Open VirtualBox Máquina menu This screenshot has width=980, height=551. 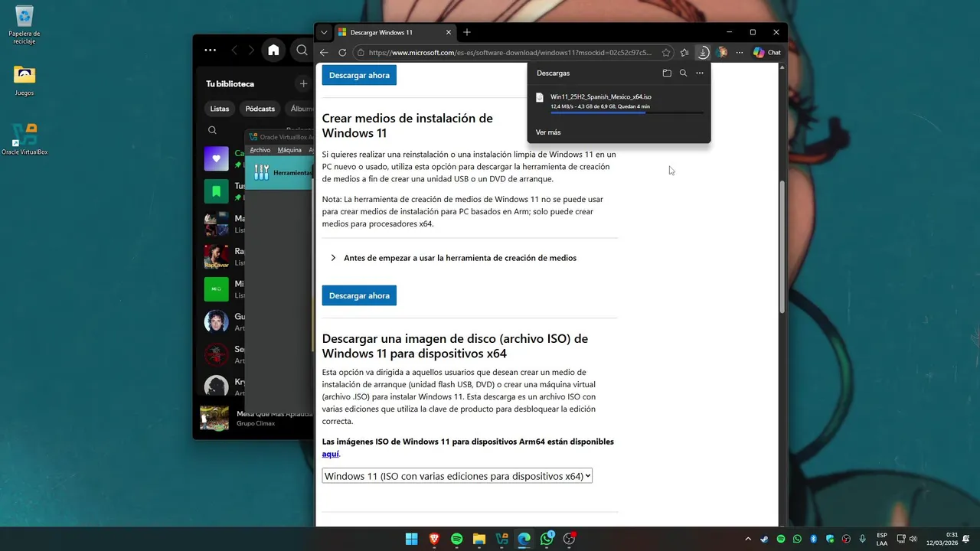(x=289, y=150)
